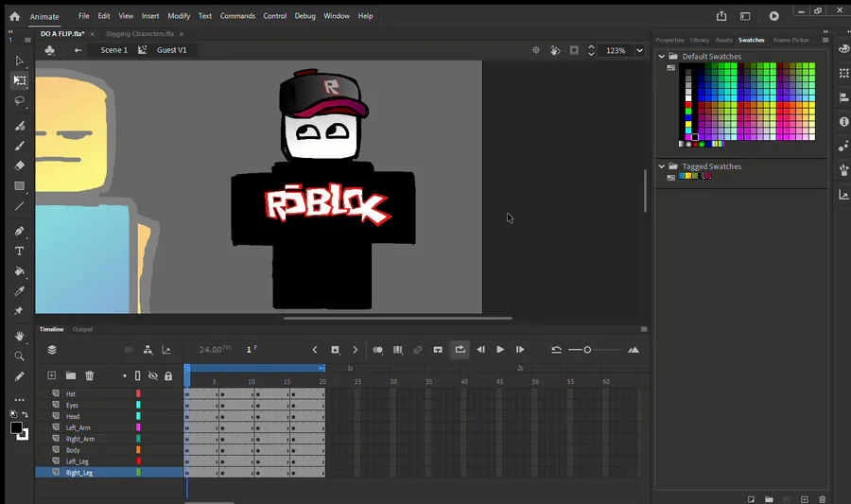This screenshot has height=504, width=851.
Task: Select the Zoom magnifier tool
Action: click(x=20, y=356)
